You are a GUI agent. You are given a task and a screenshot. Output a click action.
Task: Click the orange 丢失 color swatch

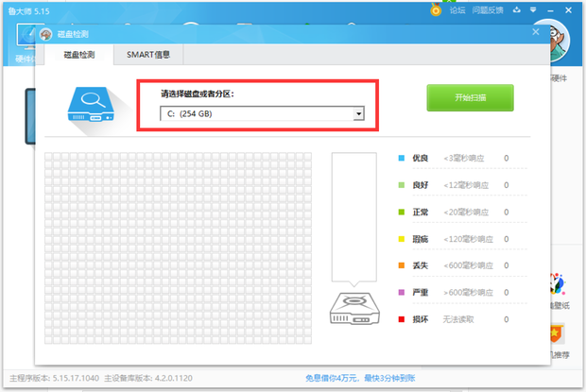(x=402, y=265)
